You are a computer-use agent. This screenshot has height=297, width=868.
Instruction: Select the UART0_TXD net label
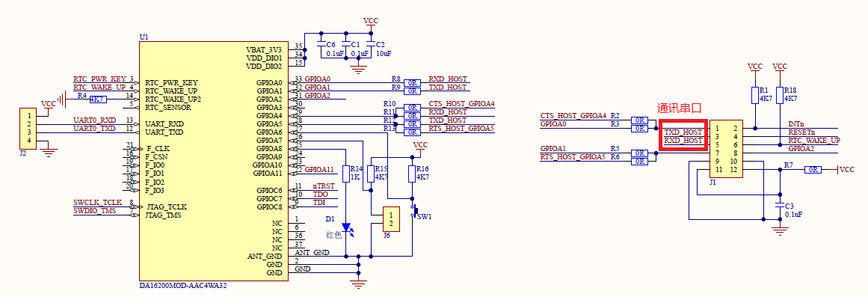[95, 128]
